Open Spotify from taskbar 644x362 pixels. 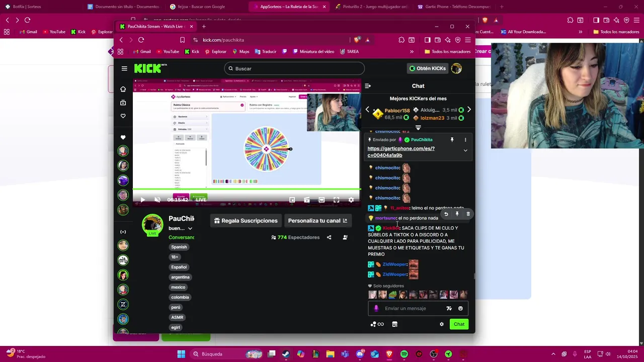pyautogui.click(x=404, y=354)
